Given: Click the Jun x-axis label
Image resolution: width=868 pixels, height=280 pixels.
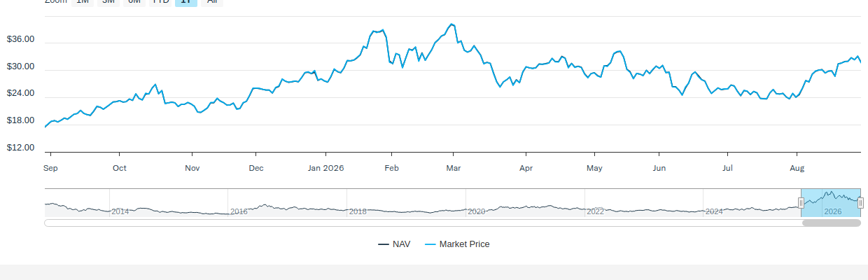Looking at the screenshot, I should point(659,168).
